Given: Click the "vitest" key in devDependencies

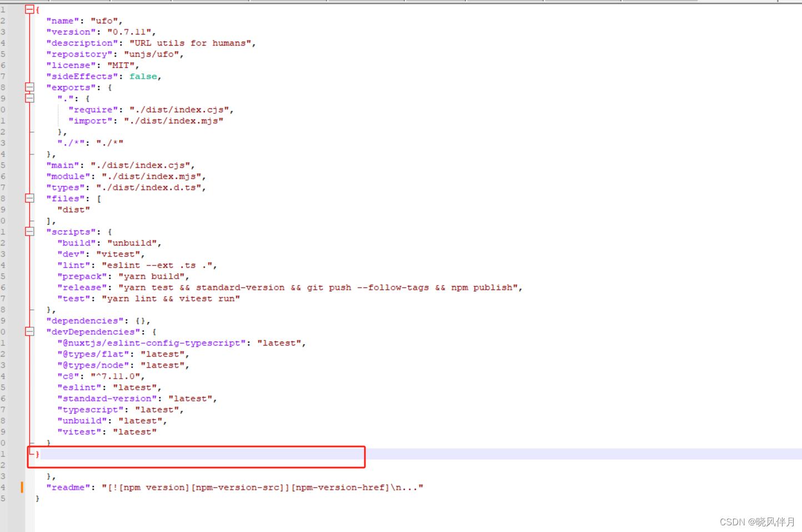Looking at the screenshot, I should [x=79, y=432].
